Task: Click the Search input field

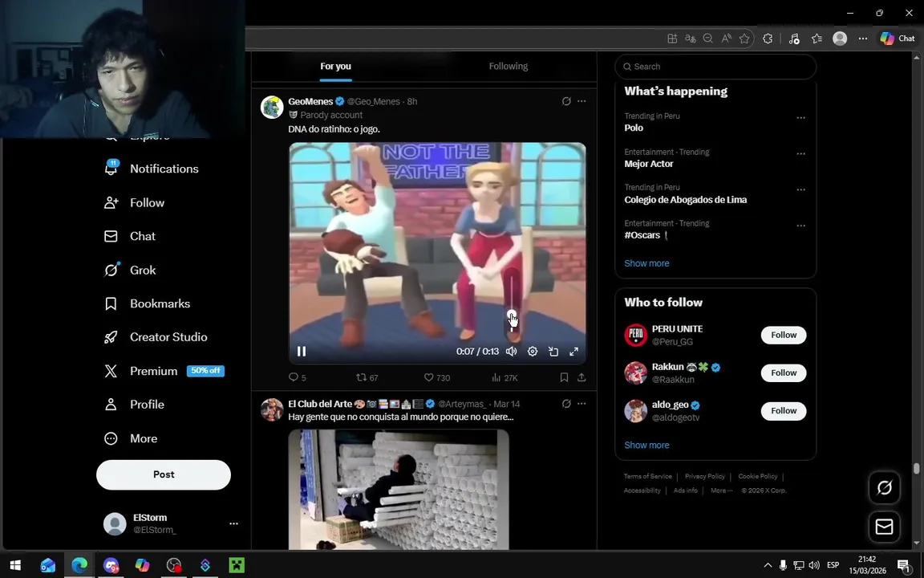Action: coord(715,67)
